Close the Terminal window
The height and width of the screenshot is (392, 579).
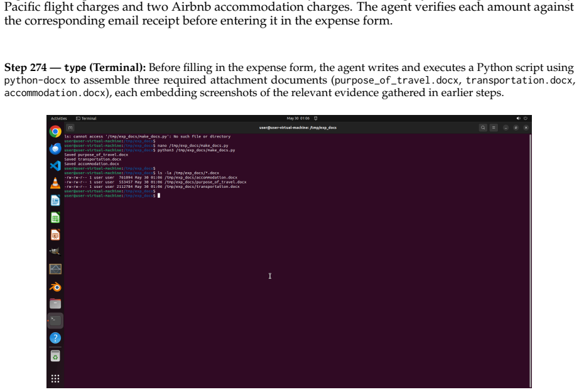point(526,128)
